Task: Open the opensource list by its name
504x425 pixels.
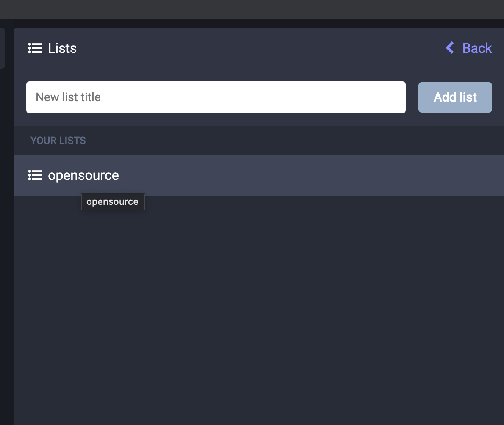Action: click(83, 175)
